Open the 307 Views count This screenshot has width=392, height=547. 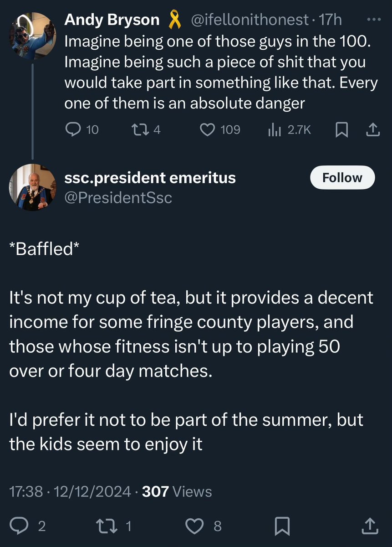tap(177, 491)
